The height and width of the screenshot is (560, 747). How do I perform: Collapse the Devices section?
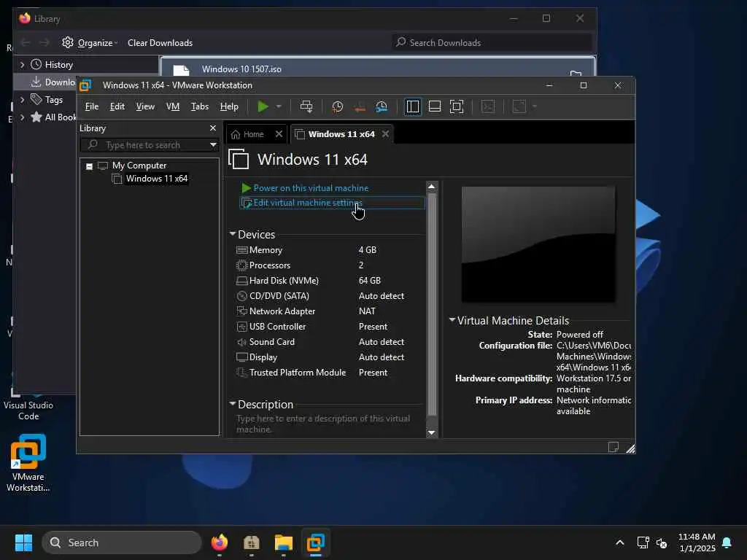(233, 234)
